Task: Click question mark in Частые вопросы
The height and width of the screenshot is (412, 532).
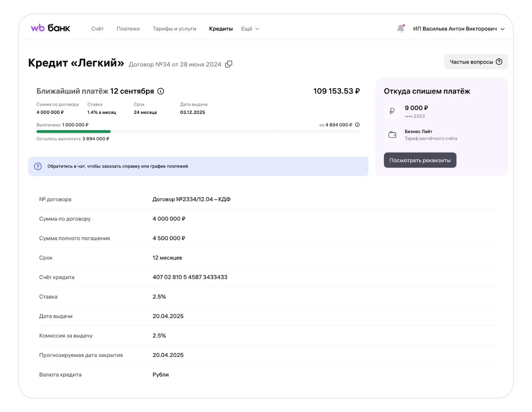Action: 499,62
